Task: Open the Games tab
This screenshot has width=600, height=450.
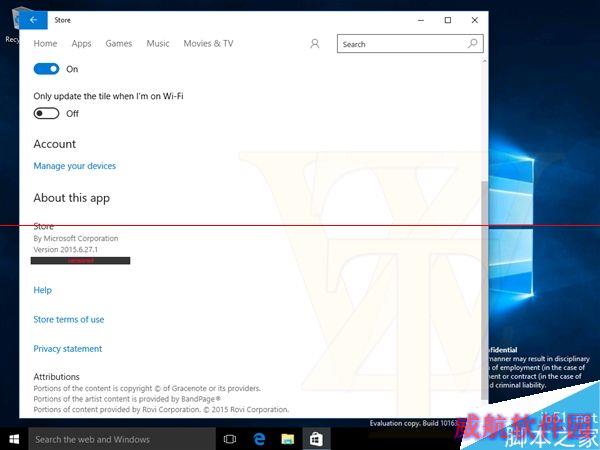Action: [119, 44]
